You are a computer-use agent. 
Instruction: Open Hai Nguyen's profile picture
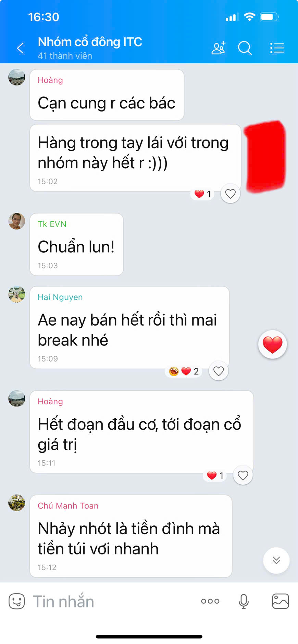tap(17, 294)
